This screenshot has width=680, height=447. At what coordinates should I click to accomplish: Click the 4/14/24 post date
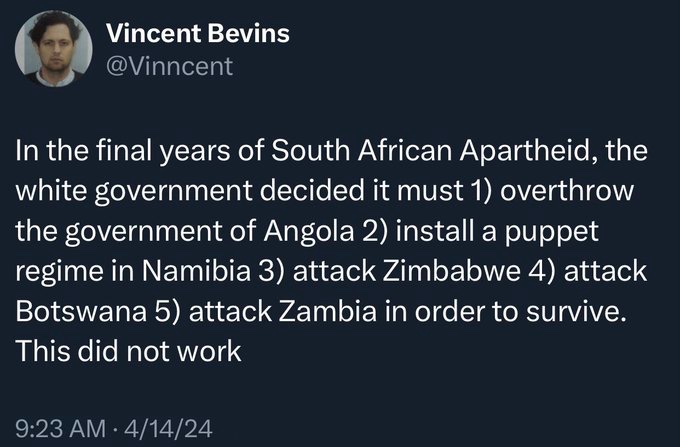(168, 428)
